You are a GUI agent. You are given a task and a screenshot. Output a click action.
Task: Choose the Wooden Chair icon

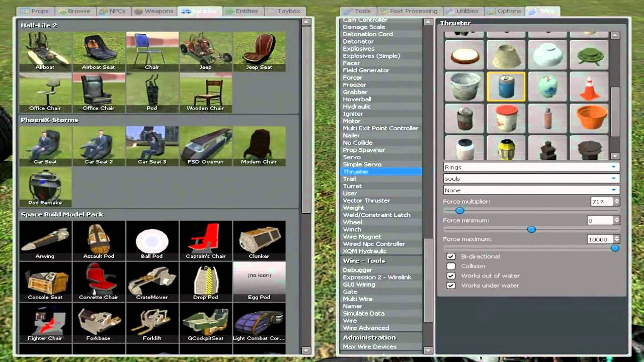[205, 93]
